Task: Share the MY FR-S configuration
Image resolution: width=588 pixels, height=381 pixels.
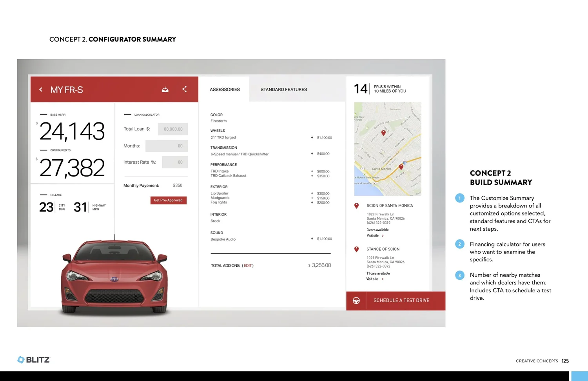Action: [x=184, y=89]
